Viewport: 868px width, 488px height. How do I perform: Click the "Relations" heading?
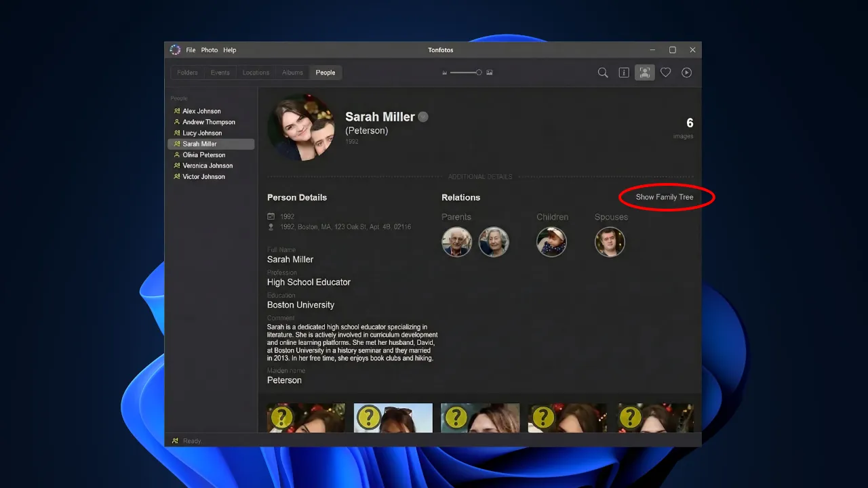coord(460,197)
